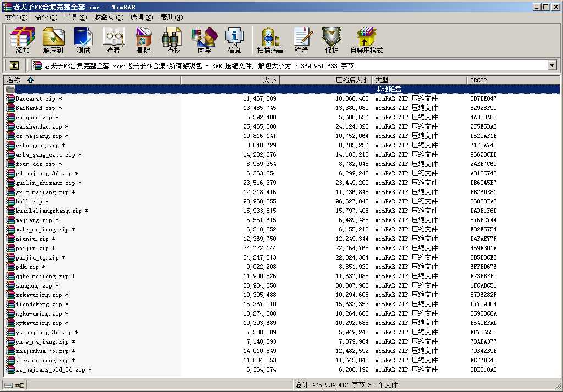Open the 选项(N) menu
563x392 pixels.
141,17
